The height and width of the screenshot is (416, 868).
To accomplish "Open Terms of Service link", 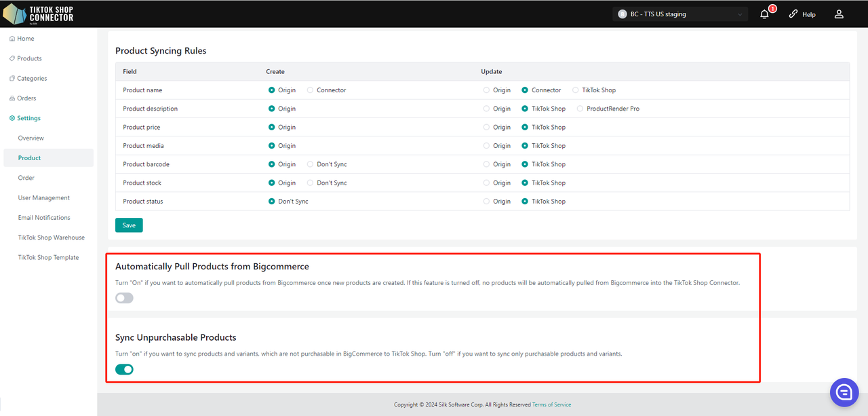I will tap(551, 404).
